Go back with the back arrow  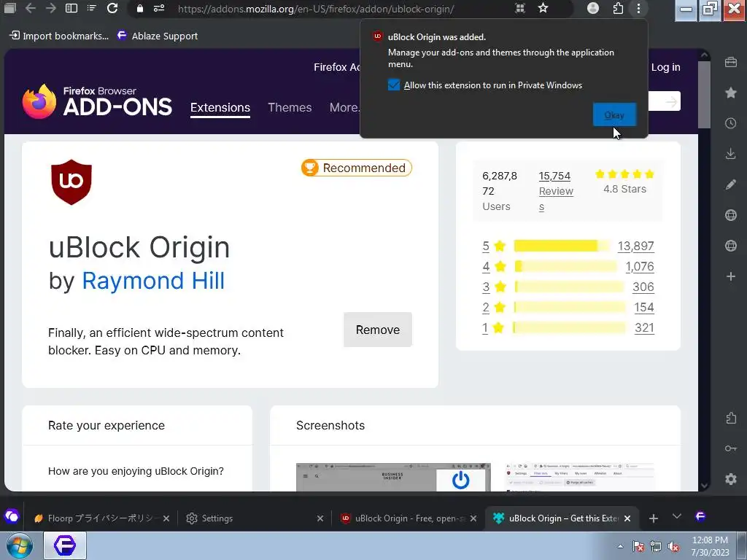click(31, 8)
